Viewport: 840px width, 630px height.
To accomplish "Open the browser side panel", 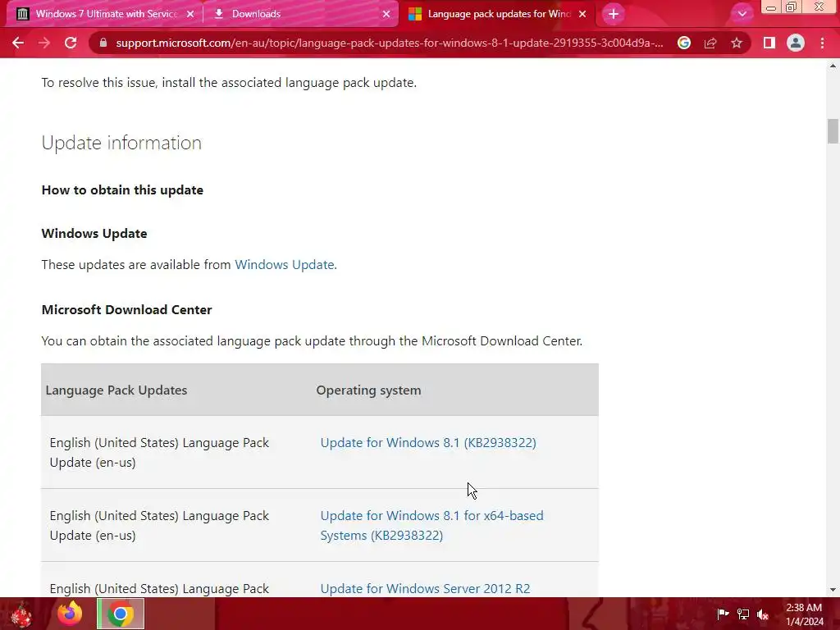I will coord(769,43).
